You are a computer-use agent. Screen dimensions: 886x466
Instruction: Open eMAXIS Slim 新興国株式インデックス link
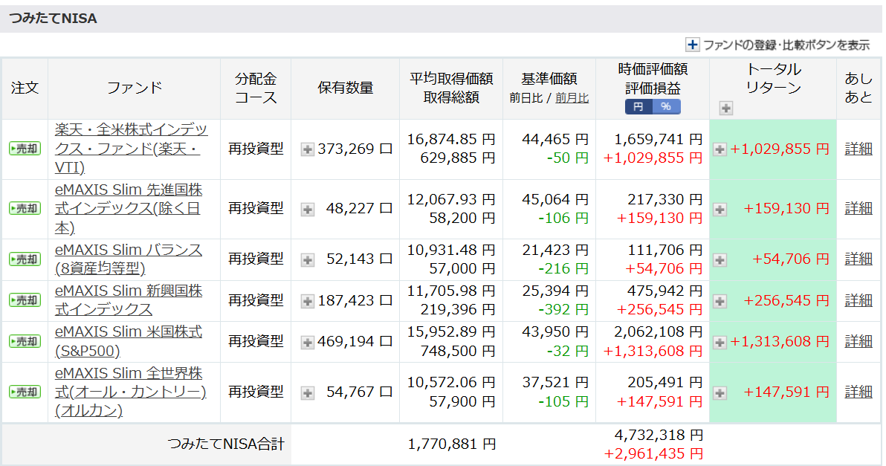point(128,300)
